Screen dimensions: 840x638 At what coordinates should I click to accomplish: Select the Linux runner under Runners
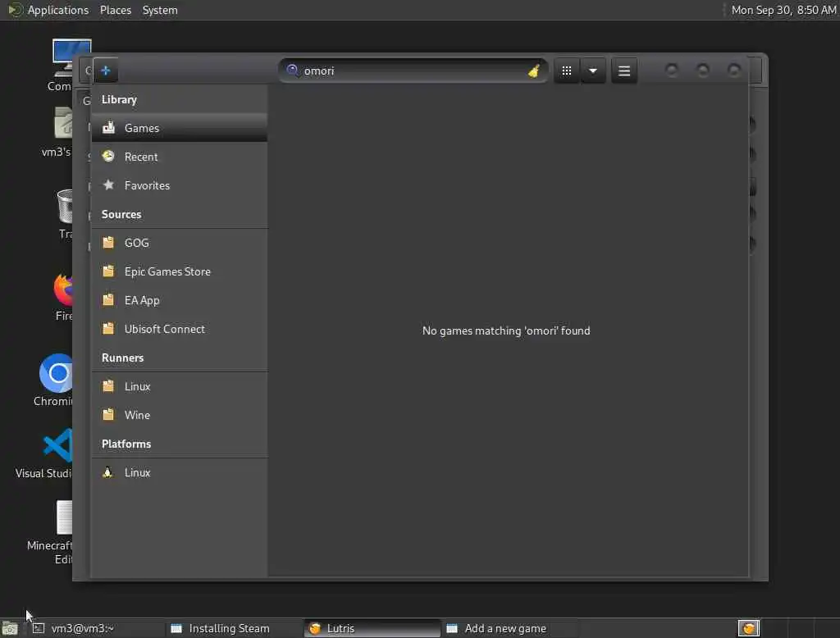click(x=180, y=386)
